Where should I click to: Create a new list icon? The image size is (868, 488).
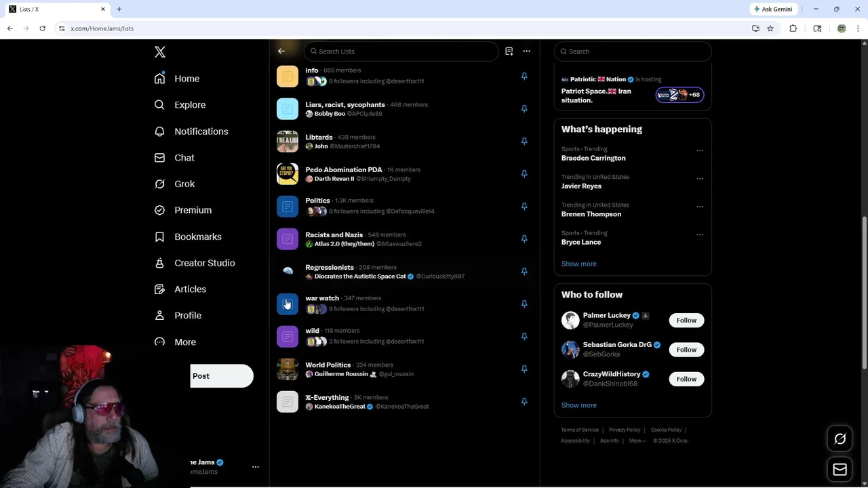pos(509,51)
